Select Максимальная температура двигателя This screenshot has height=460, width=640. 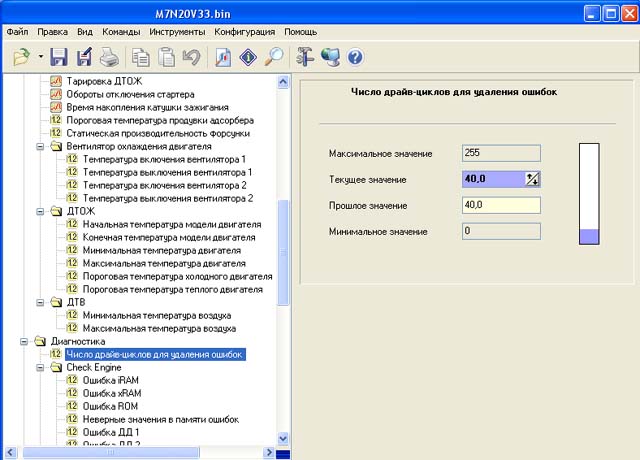pyautogui.click(x=164, y=263)
